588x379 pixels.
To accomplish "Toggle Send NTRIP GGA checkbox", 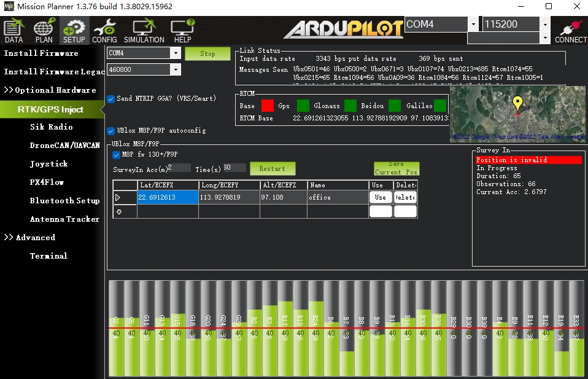I will [x=110, y=99].
